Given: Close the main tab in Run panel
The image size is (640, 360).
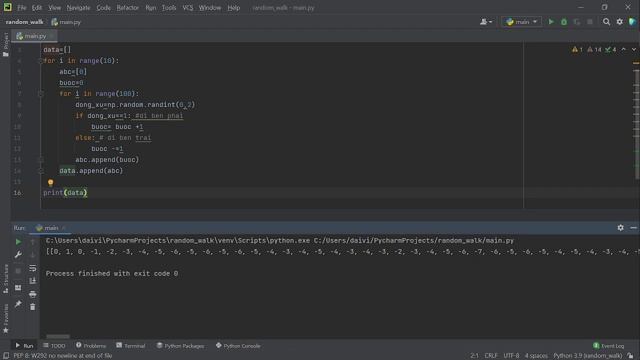Looking at the screenshot, I should point(64,228).
